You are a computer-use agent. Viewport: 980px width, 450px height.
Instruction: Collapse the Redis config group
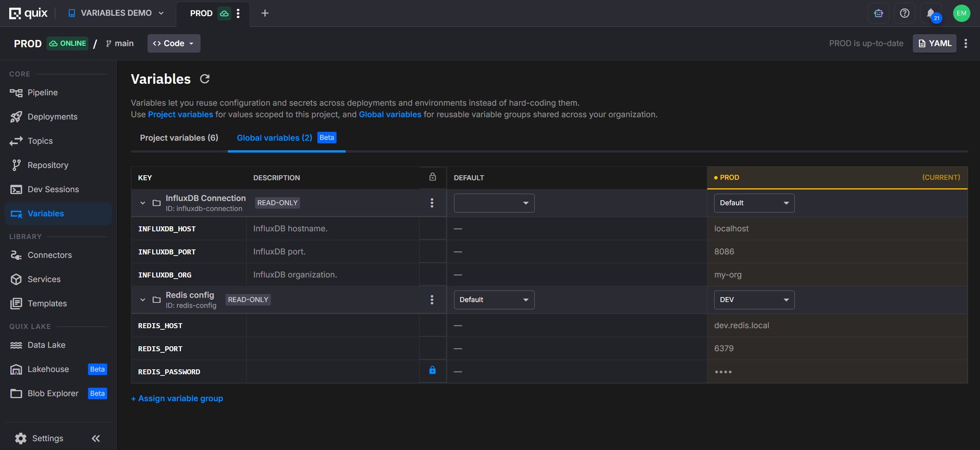(x=143, y=300)
